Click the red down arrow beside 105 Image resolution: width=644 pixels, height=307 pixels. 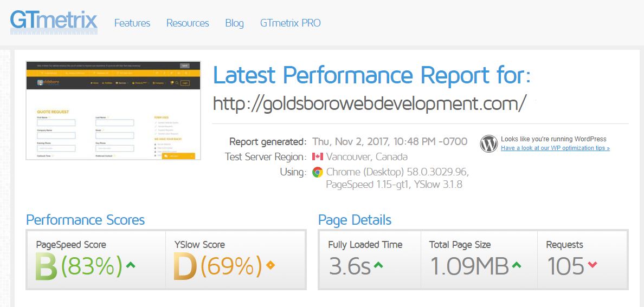pos(593,265)
